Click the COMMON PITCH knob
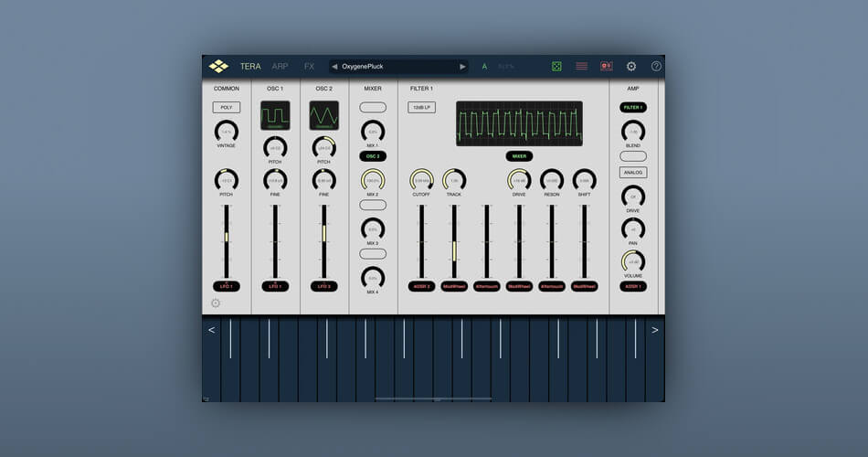Image resolution: width=868 pixels, height=457 pixels. [x=227, y=181]
